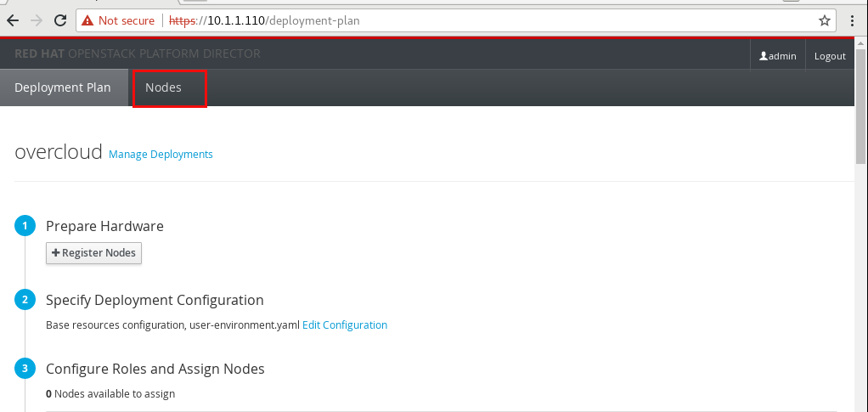Click the Logout link

click(830, 56)
